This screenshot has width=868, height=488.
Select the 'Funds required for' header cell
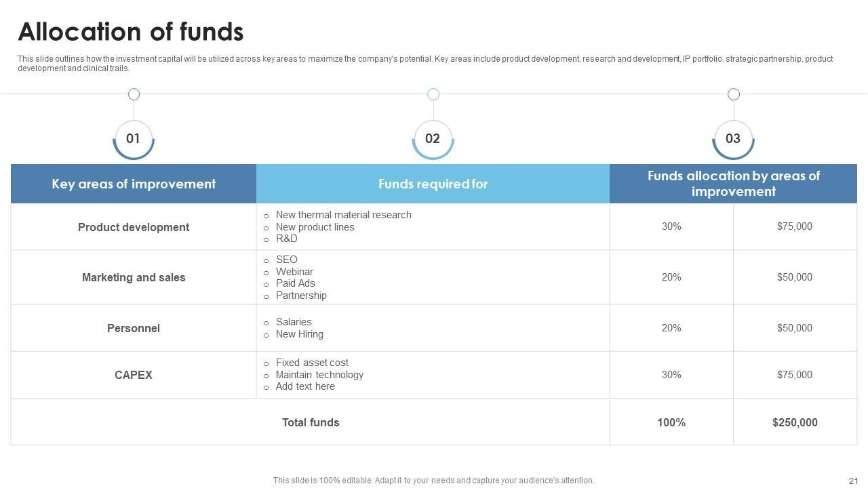[x=433, y=184]
